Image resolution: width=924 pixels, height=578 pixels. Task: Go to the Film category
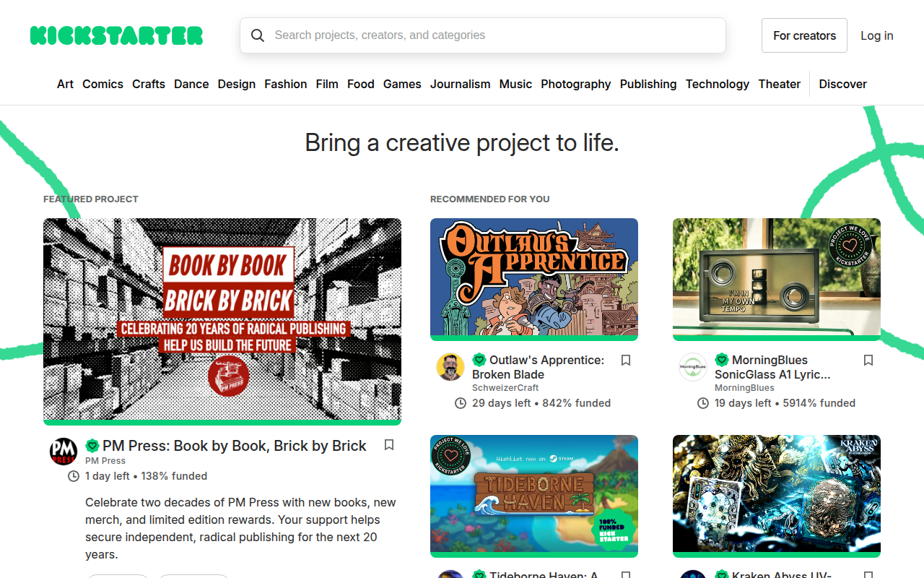point(327,84)
